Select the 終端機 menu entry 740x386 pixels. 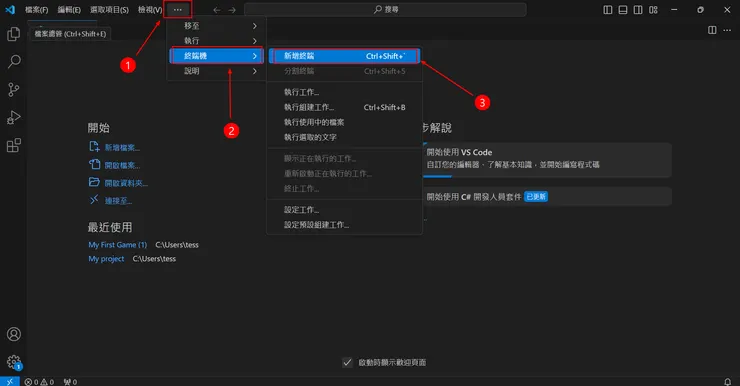[217, 56]
